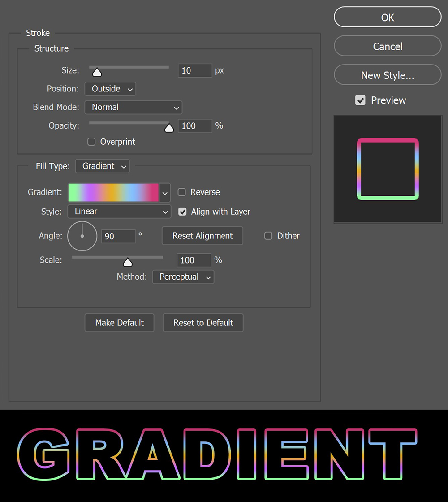
Task: Open the Position dropdown
Action: 110,89
